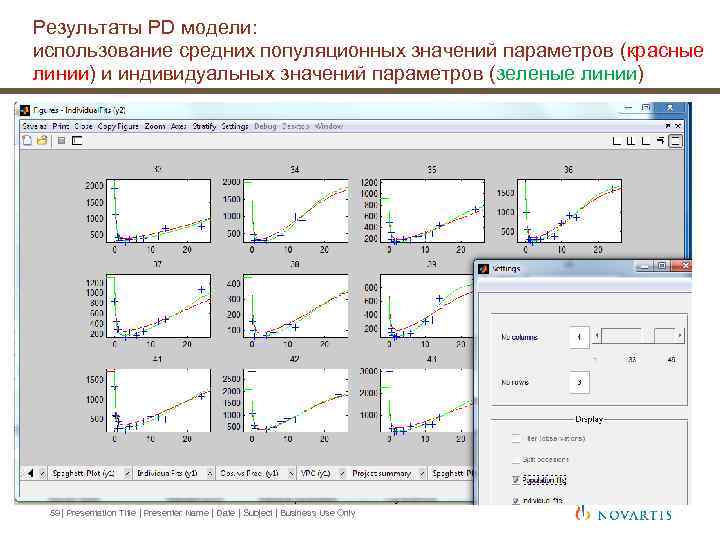Click the new figure icon in toolbar

[x=27, y=140]
